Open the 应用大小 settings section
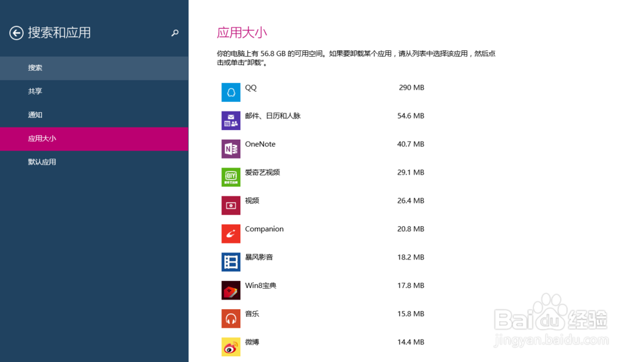 [94, 139]
